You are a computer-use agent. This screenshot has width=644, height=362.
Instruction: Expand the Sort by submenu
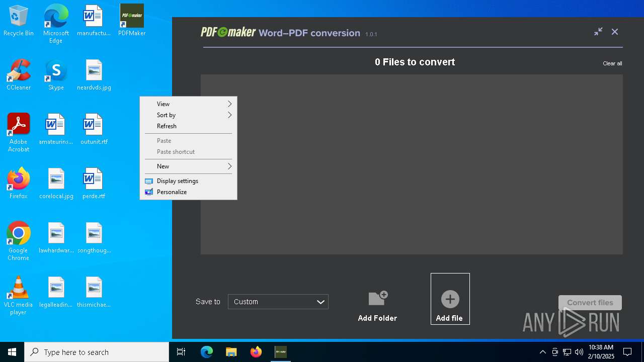click(x=188, y=115)
